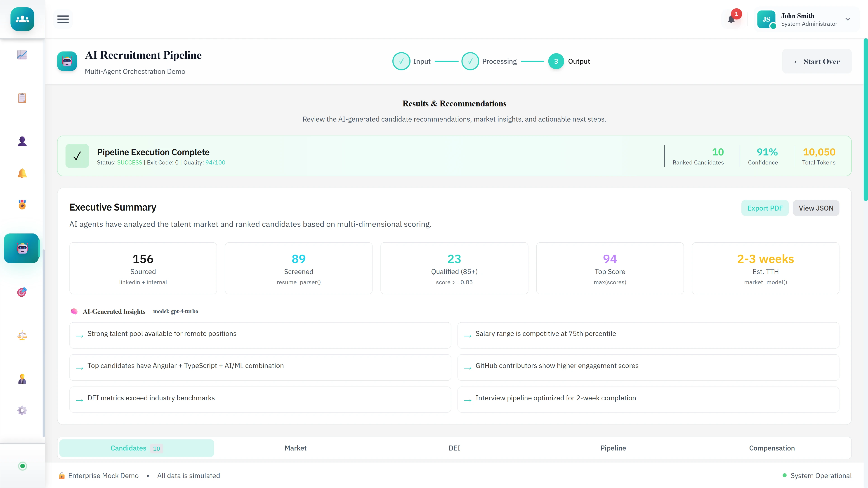The width and height of the screenshot is (868, 488).
Task: Open the target goals icon in sidebar
Action: click(22, 292)
